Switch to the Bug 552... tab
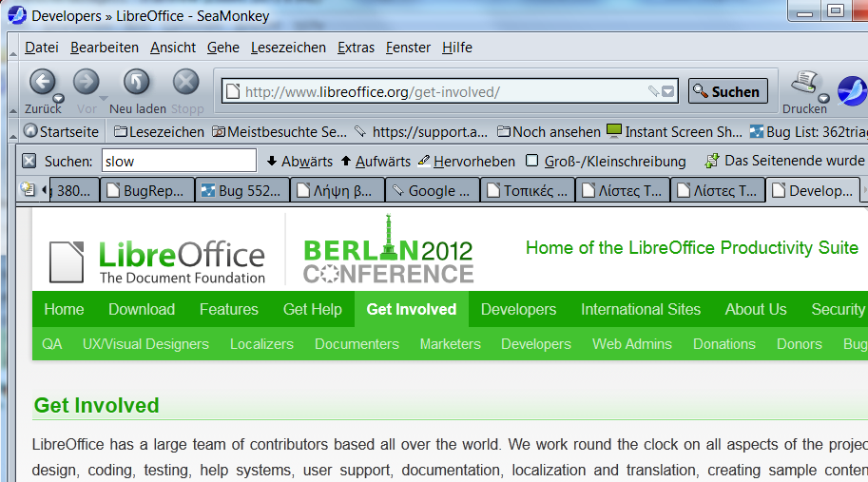Screen dimensions: 868x482 click(241, 191)
